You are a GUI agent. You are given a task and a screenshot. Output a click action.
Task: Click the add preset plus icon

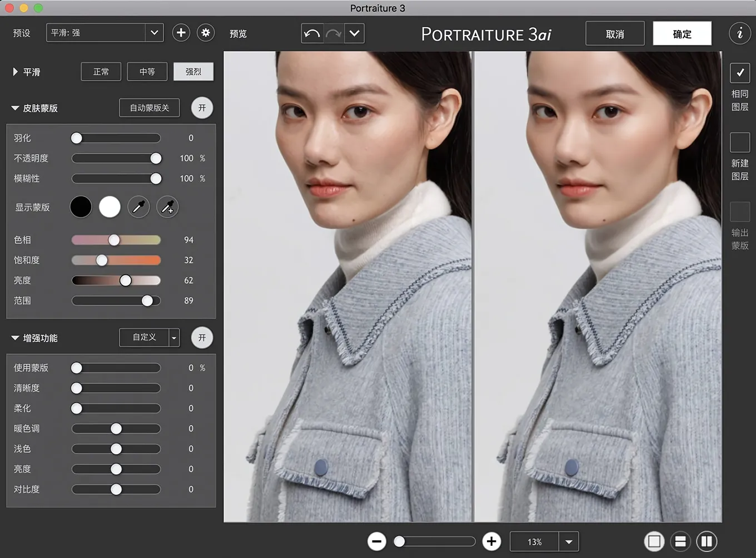pos(181,33)
